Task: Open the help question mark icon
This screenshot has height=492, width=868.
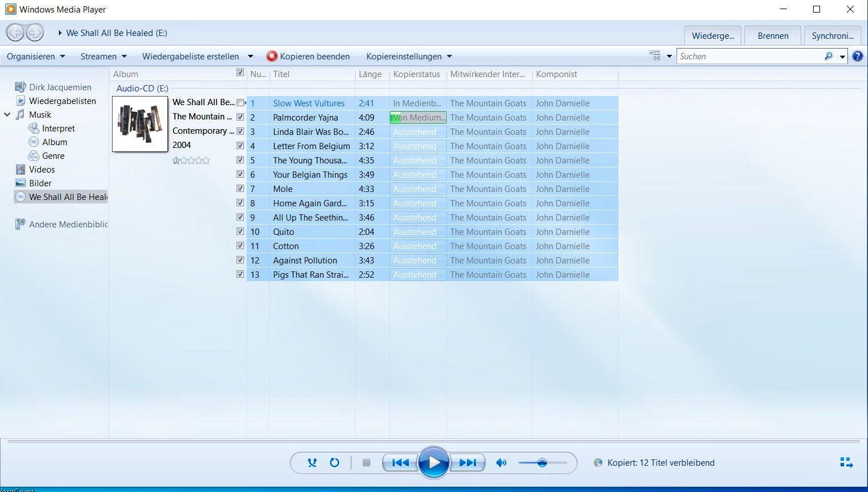Action: 857,56
